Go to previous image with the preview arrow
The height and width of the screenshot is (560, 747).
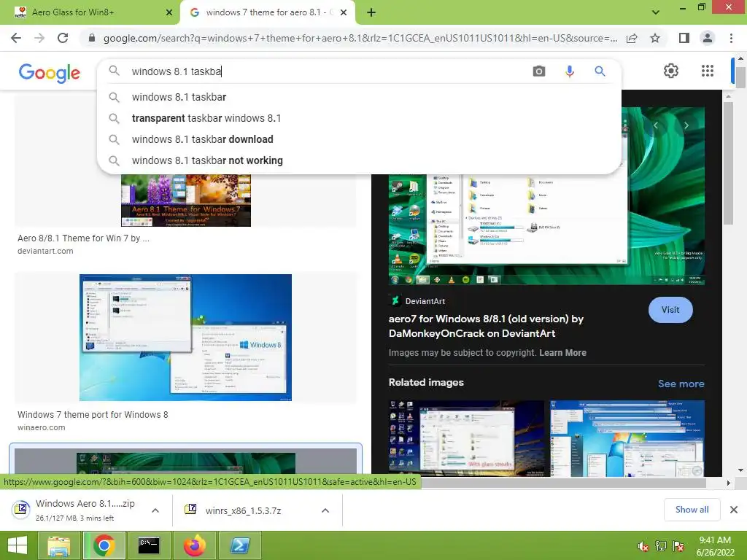(x=656, y=125)
